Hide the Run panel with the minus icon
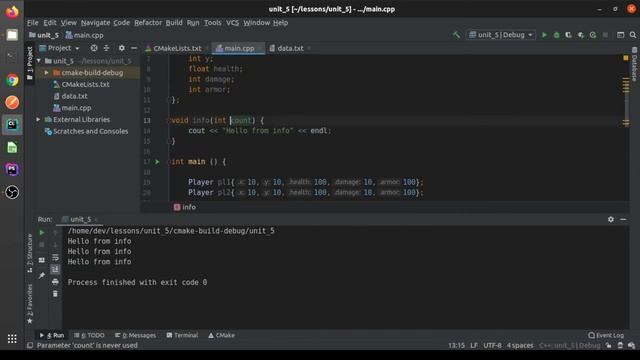Screen dimensions: 640x360 623,220
